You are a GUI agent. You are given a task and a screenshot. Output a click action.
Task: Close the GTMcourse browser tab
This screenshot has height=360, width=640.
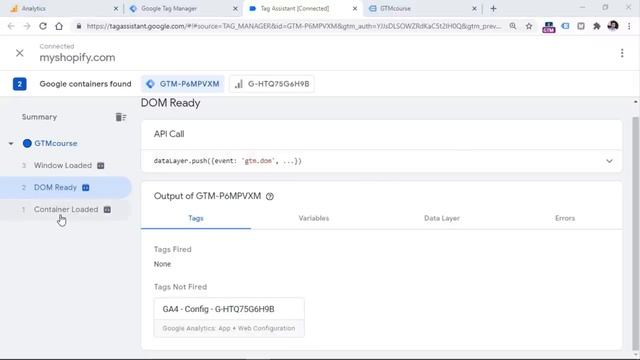(474, 9)
